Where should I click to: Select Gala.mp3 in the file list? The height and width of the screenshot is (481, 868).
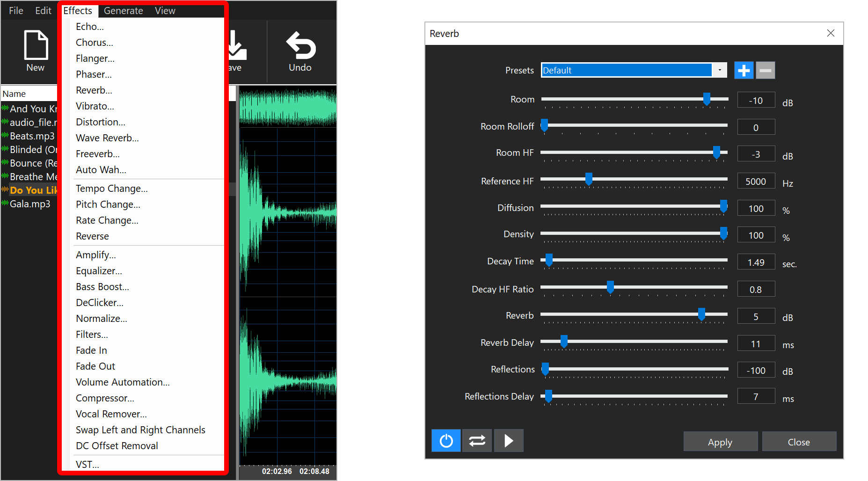pyautogui.click(x=29, y=204)
